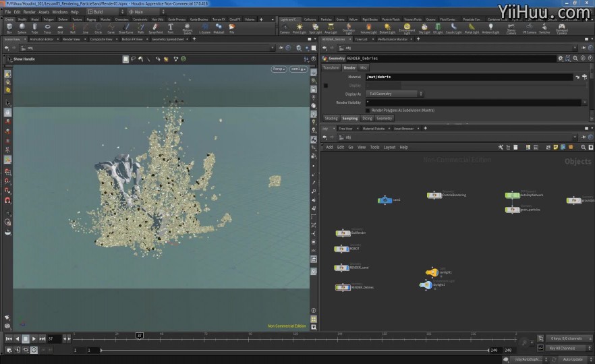Select the Metaball tool

tap(219, 28)
